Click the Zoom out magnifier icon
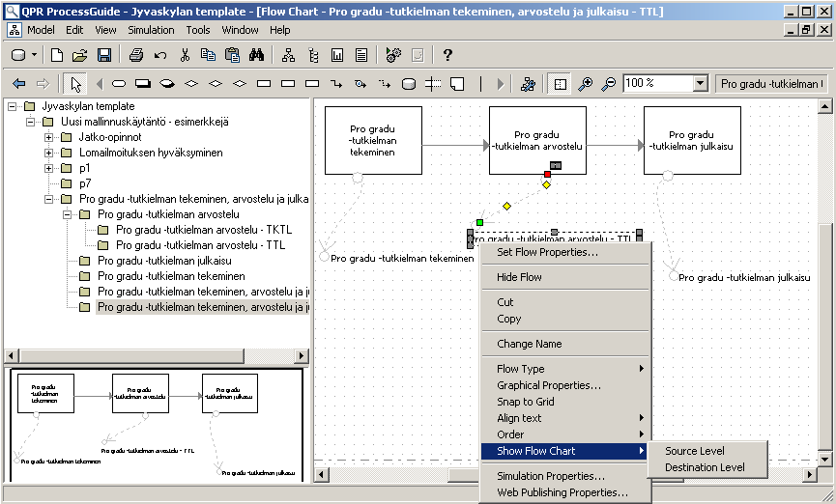The width and height of the screenshot is (836, 504). tap(608, 84)
